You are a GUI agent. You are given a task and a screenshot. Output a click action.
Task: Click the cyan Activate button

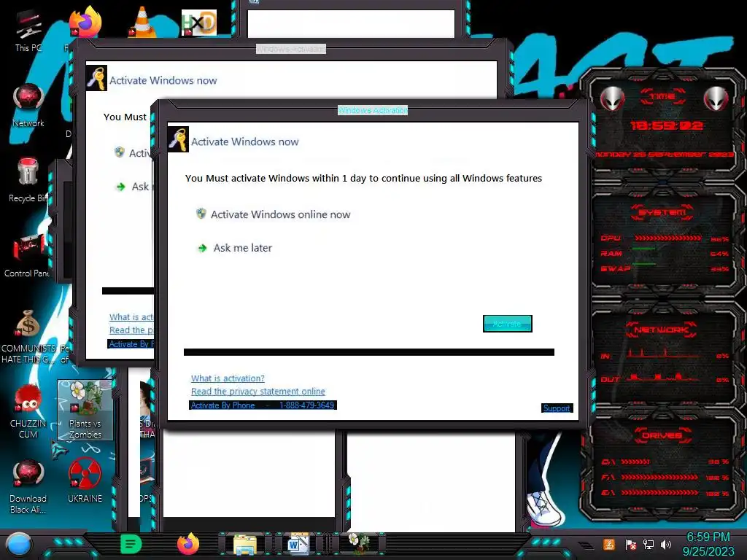[508, 324]
